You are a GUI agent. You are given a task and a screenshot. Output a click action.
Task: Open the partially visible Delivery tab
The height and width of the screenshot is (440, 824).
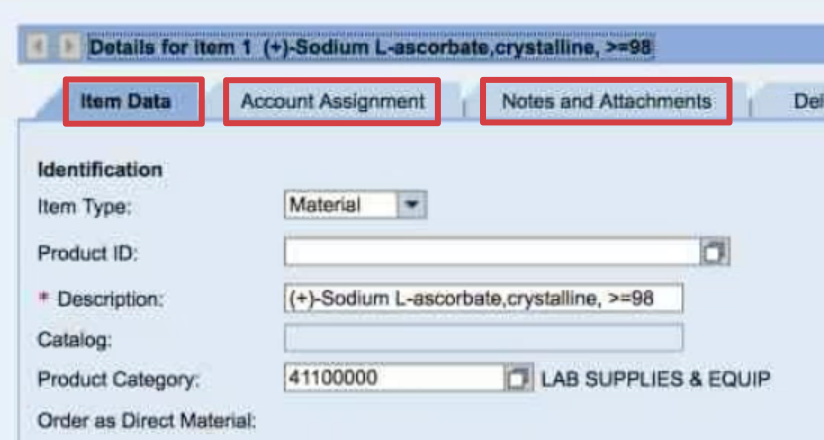pos(808,101)
